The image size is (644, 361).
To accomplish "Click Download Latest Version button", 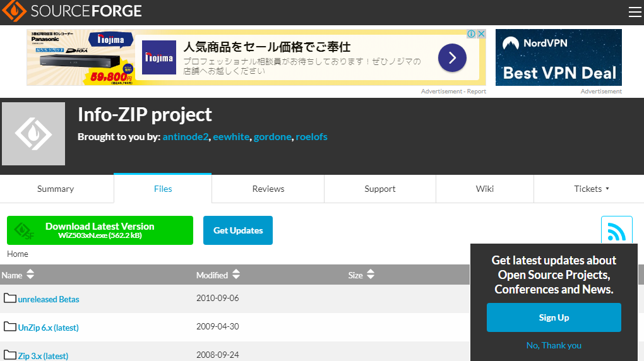I will coord(100,230).
